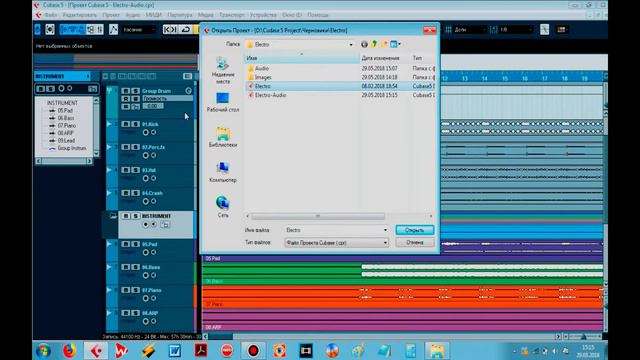Click the Cubase color palette toolbar icon

point(562,29)
